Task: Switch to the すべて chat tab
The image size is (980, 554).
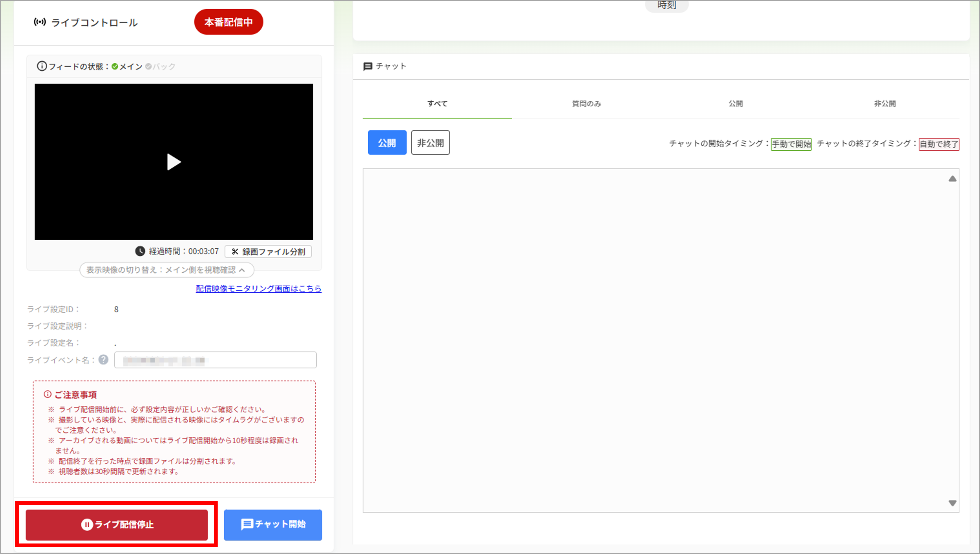Action: pos(437,104)
